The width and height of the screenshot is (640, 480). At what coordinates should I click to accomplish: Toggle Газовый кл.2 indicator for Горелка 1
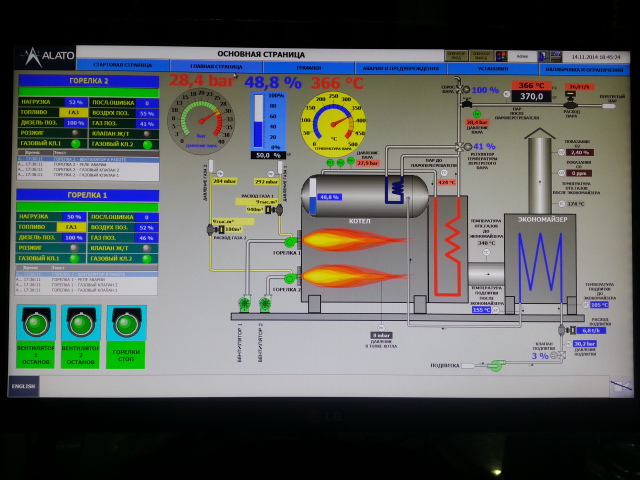(145, 259)
